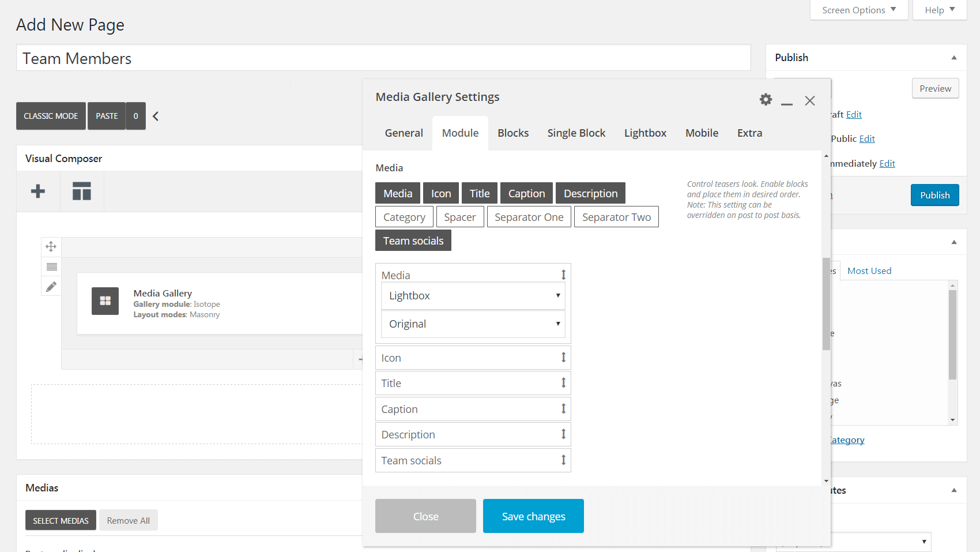This screenshot has height=552, width=980.
Task: Expand the Caption block row
Action: pos(473,409)
